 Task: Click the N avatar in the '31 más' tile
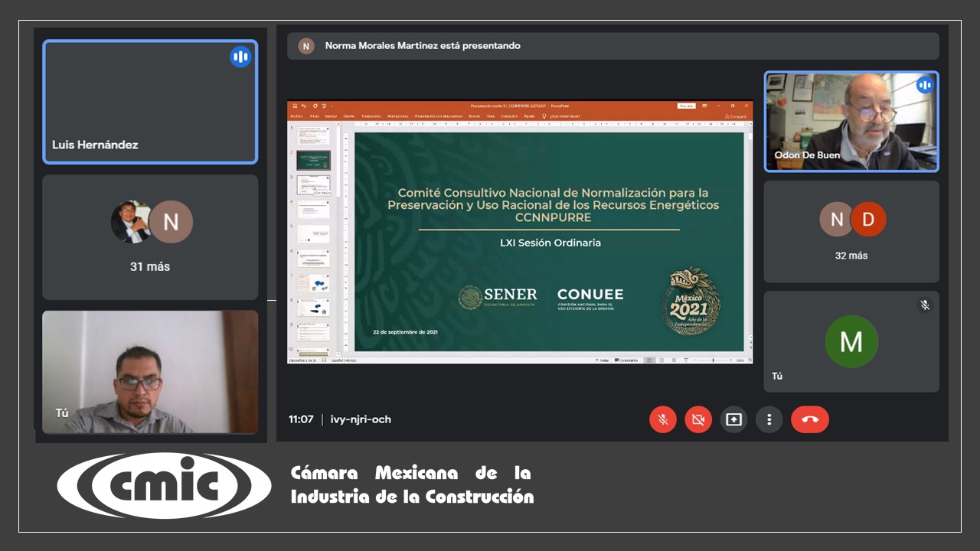pyautogui.click(x=171, y=222)
